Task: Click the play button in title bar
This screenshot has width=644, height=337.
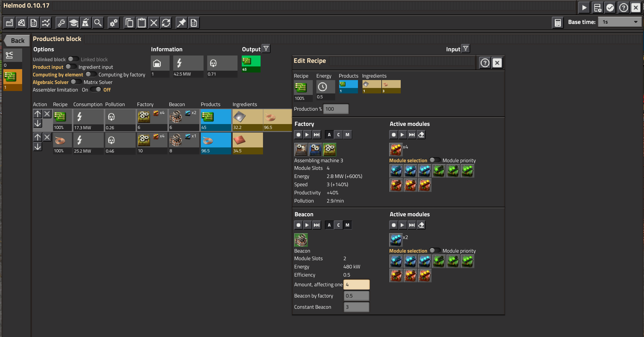Action: tap(584, 7)
